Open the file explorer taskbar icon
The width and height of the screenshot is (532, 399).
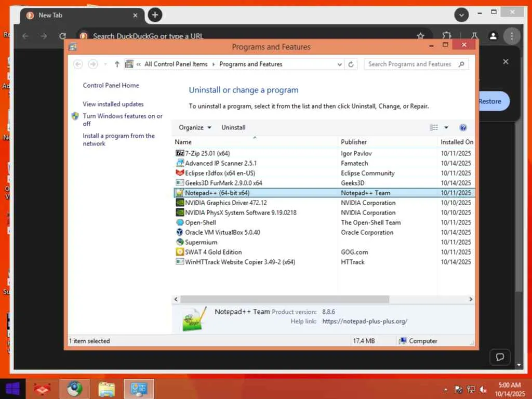click(x=107, y=389)
